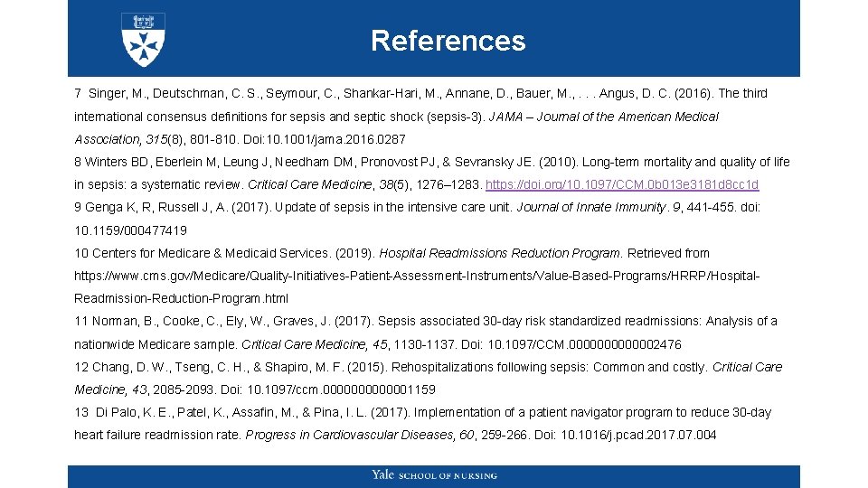This screenshot has height=488, width=868.
Task: Select the 'References' slide title
Action: 448,41
